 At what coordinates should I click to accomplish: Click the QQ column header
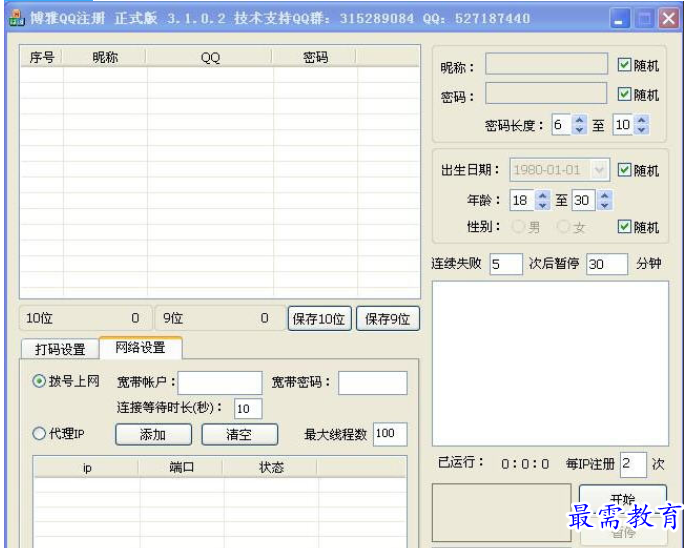tap(210, 57)
